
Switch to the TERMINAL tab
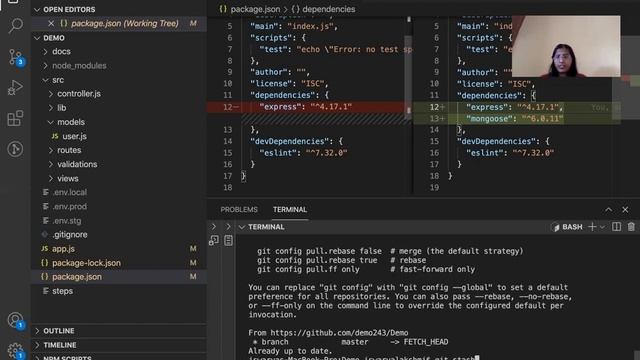tap(290, 209)
